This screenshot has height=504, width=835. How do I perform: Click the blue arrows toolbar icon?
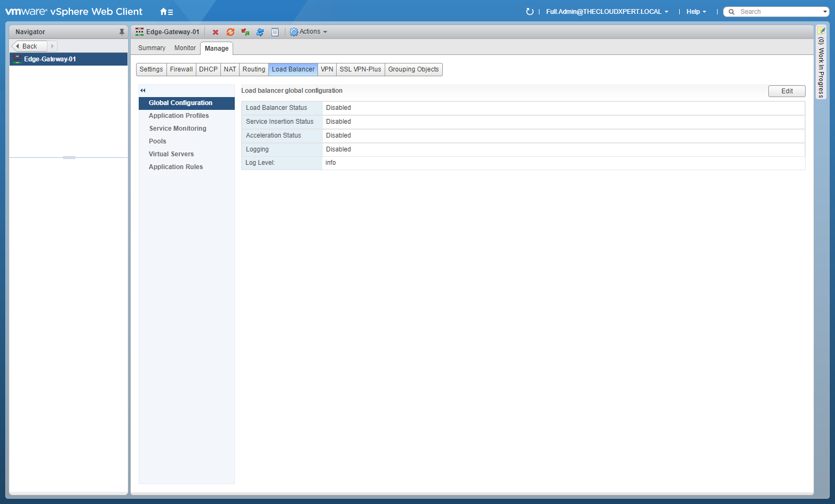[x=260, y=32]
